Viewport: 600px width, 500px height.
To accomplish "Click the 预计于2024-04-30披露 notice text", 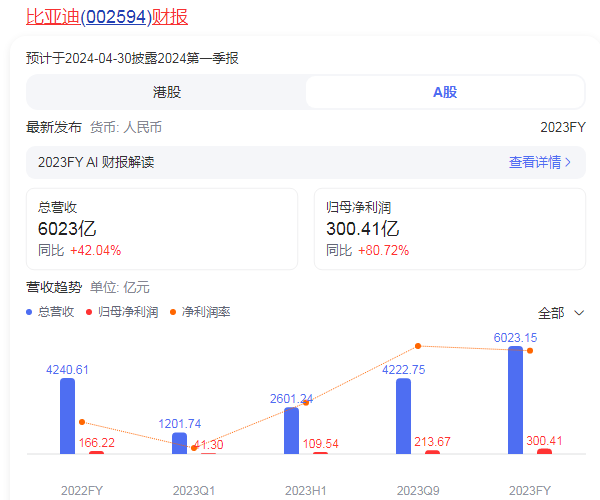I will click(132, 59).
